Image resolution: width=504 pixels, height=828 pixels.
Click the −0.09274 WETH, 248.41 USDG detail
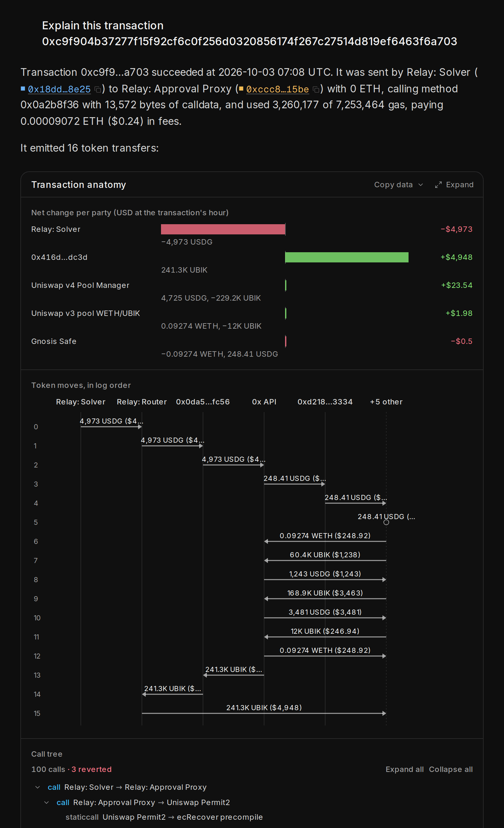click(x=220, y=354)
